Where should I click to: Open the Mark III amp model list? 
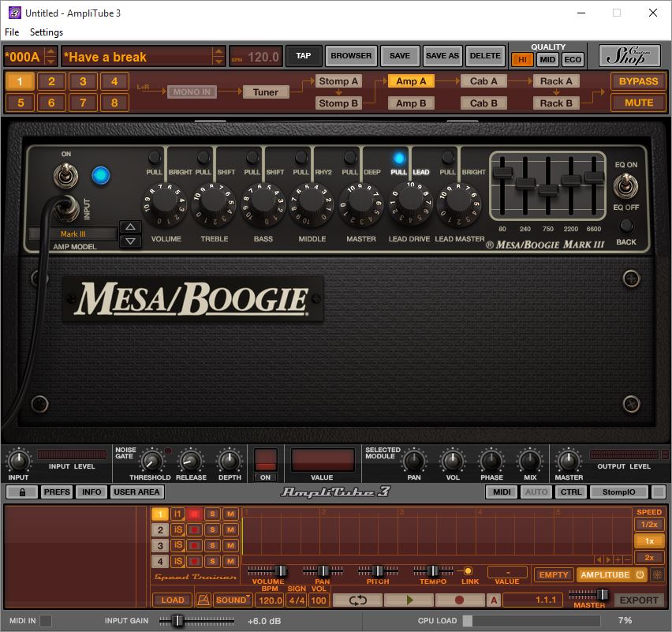(73, 234)
